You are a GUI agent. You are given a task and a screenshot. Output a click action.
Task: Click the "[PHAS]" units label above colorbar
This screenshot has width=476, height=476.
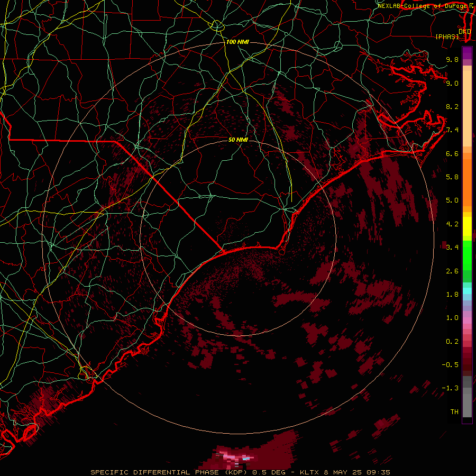447,36
